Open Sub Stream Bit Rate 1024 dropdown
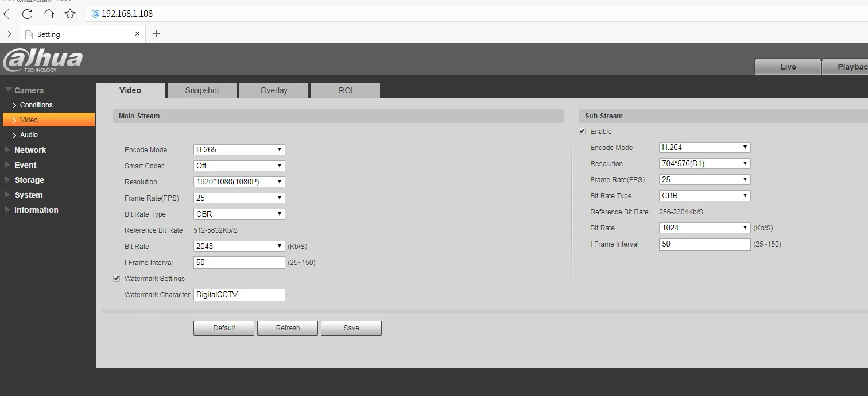The height and width of the screenshot is (396, 868). click(x=705, y=228)
